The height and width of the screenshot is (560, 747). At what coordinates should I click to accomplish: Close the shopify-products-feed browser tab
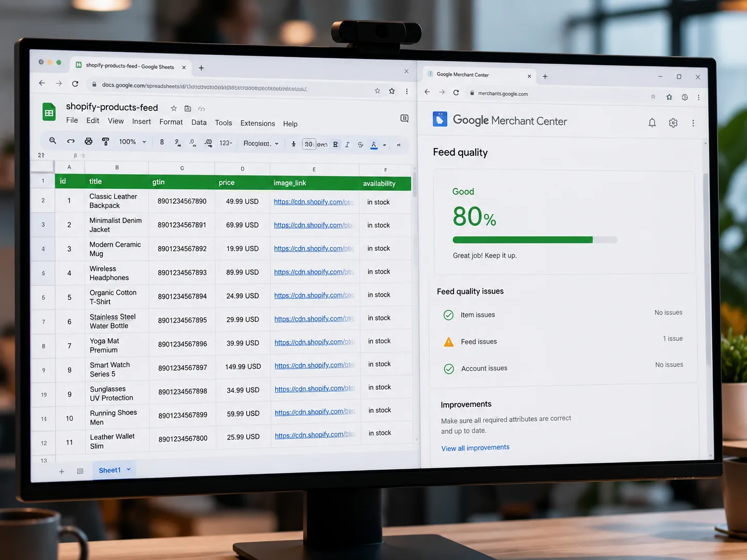184,67
